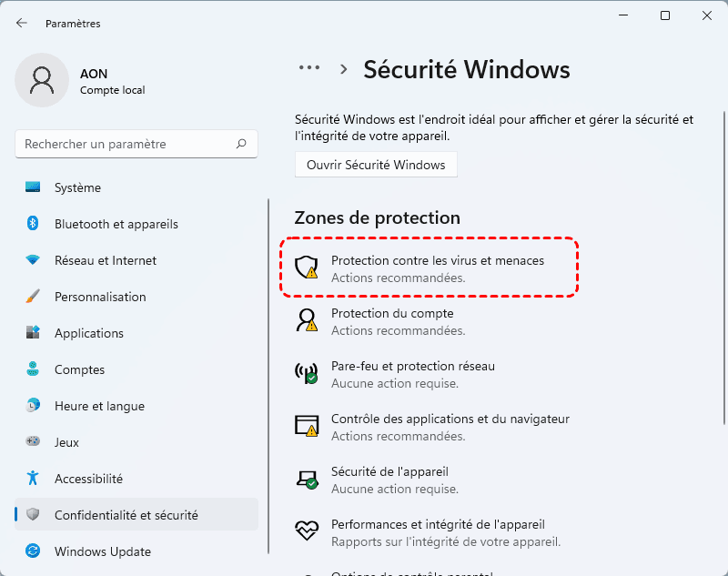Open Protection contre les virus et menaces
Image resolution: width=728 pixels, height=576 pixels.
coord(437,261)
